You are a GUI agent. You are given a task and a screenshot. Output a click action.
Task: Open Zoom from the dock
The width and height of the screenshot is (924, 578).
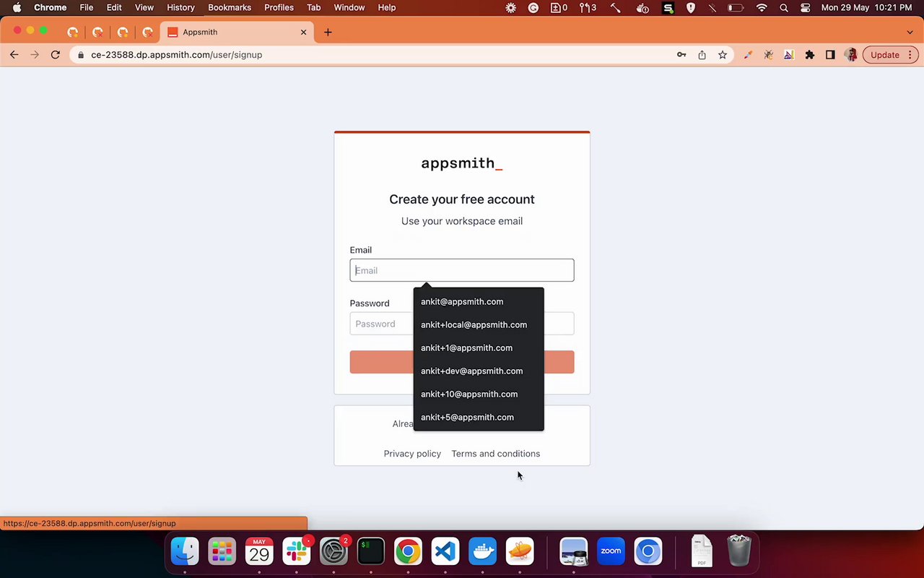coord(611,552)
